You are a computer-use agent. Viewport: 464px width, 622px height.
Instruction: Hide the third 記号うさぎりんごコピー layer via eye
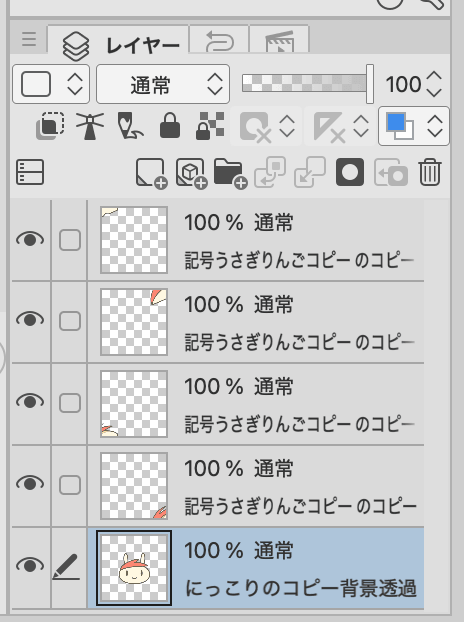(30, 401)
